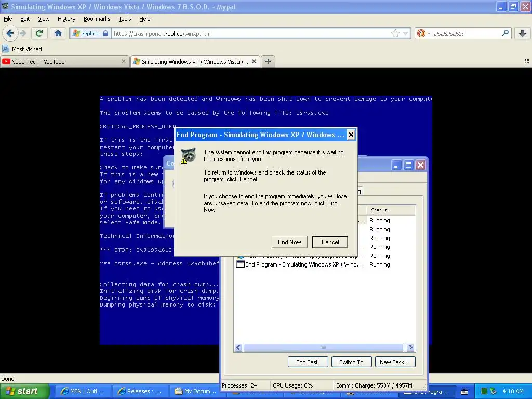Click the CRITICAL_PROCESS_DIED text

tap(138, 127)
